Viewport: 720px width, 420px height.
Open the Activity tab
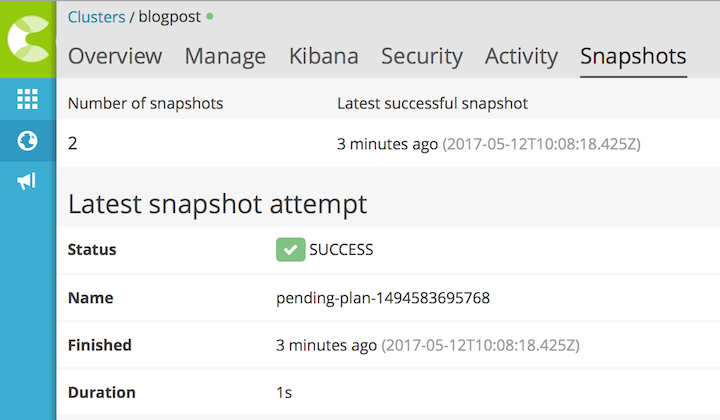tap(521, 57)
